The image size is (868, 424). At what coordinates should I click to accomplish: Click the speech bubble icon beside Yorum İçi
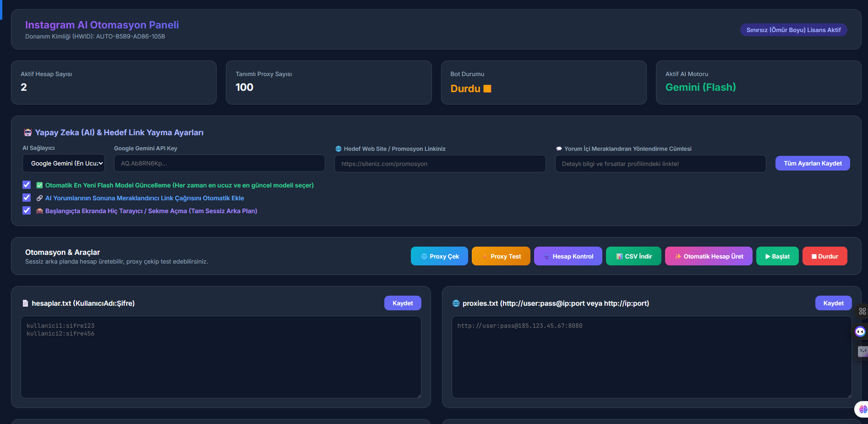point(559,149)
